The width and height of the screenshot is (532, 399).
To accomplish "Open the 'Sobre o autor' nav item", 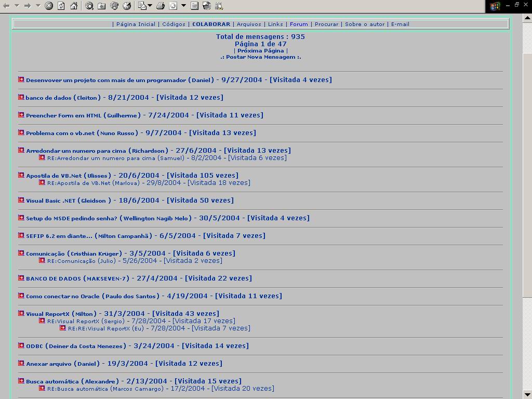I will 365,24.
